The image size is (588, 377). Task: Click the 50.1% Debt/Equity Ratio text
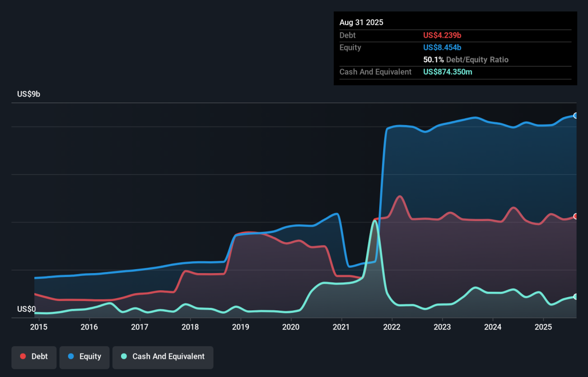tap(465, 60)
